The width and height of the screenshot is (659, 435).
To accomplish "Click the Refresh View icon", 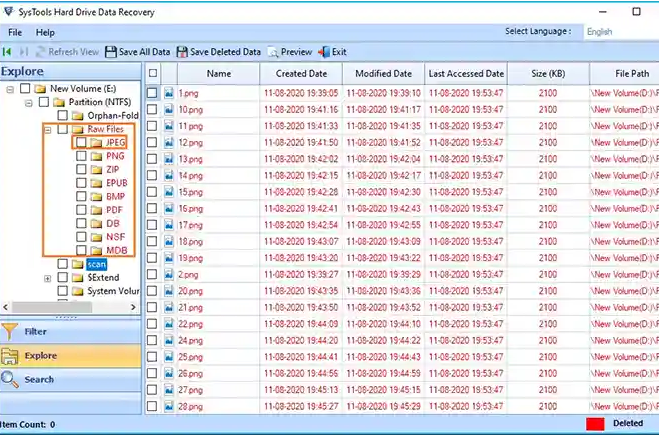I will click(x=39, y=52).
